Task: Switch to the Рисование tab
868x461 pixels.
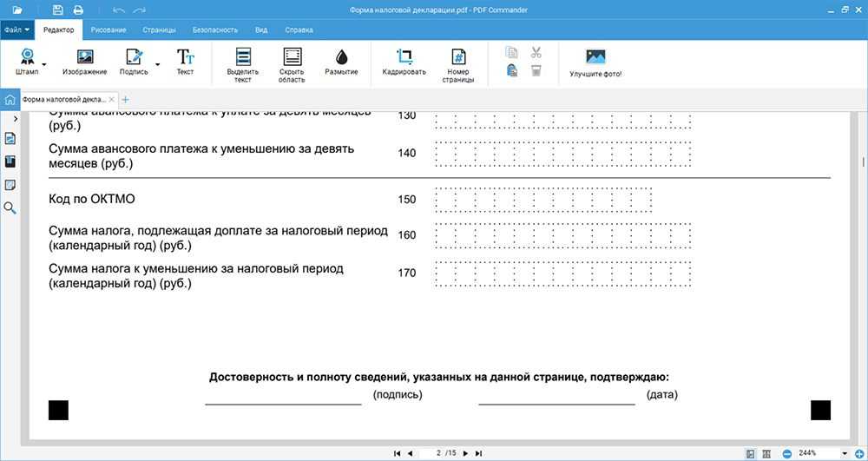Action: pyautogui.click(x=108, y=30)
